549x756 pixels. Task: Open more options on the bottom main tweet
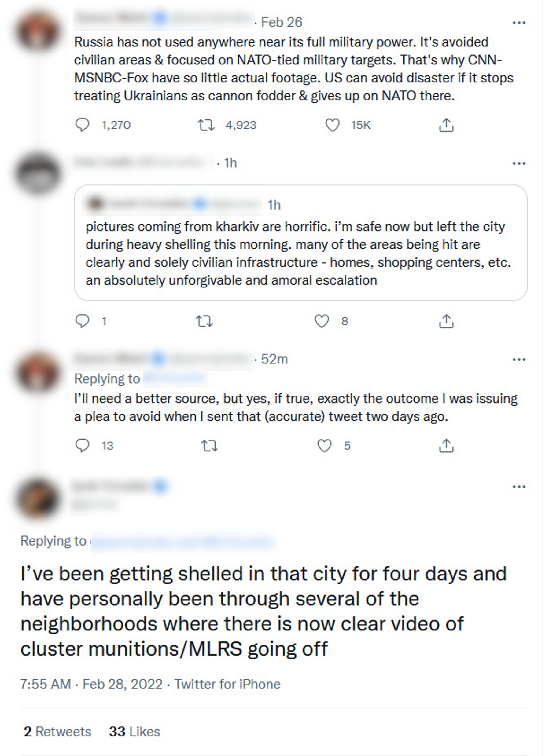click(519, 487)
